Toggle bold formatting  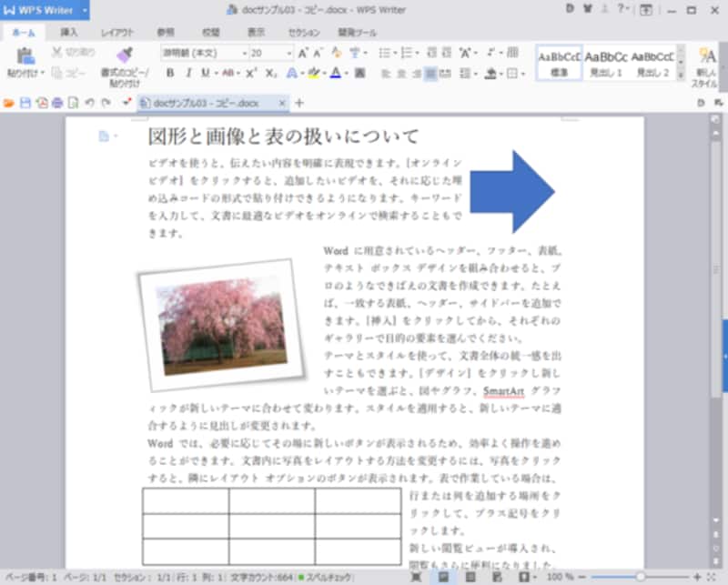[x=171, y=71]
